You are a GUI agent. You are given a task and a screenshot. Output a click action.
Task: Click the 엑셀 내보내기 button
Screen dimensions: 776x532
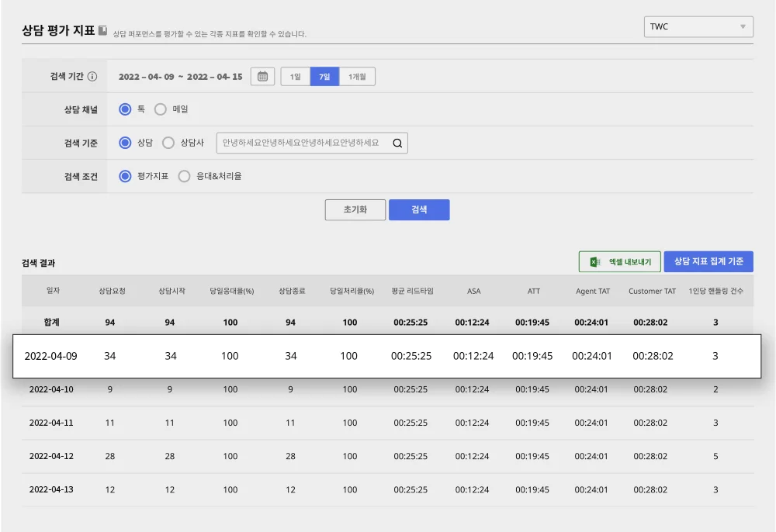point(620,262)
